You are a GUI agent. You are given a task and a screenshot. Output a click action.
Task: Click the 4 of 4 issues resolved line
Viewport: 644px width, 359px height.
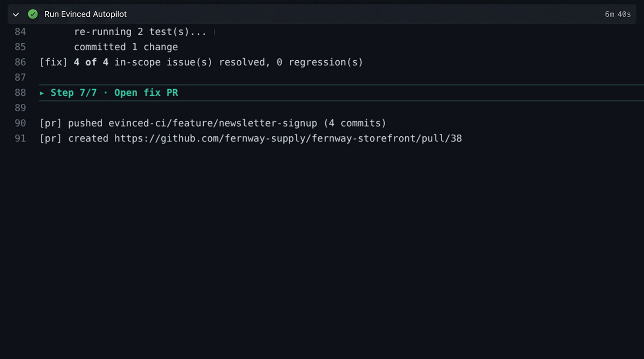click(201, 62)
